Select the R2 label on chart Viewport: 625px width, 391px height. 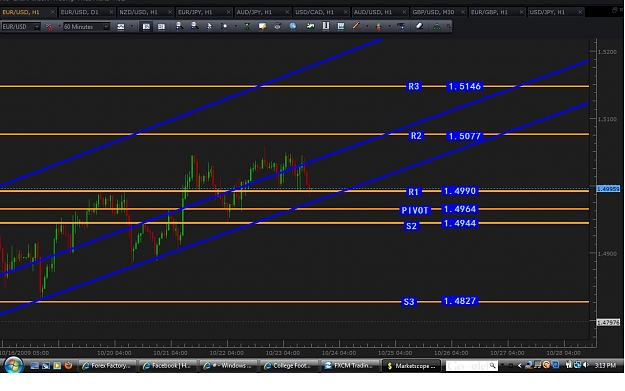(416, 136)
